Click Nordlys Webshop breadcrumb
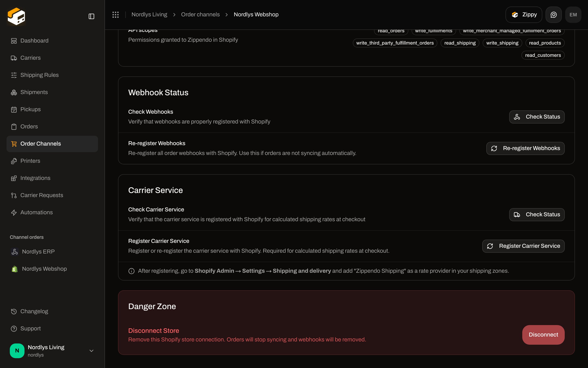Screen dimensions: 588x368 (x=256, y=15)
